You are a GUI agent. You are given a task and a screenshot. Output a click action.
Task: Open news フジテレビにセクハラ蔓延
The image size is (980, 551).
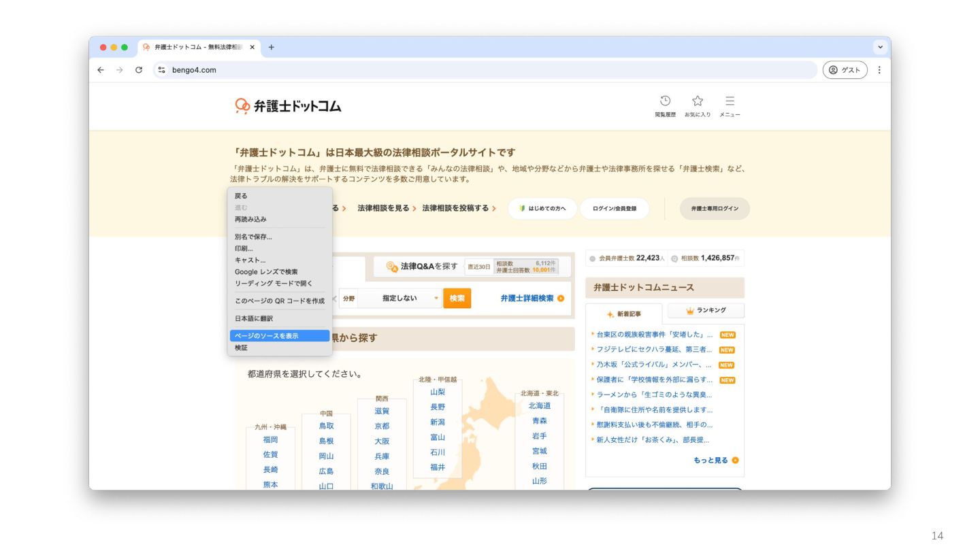click(x=654, y=350)
